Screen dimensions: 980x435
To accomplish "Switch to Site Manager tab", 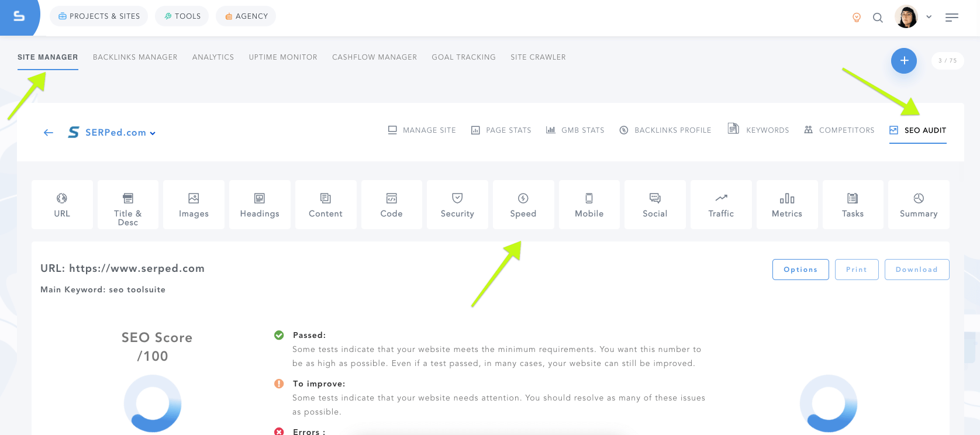I will tap(48, 57).
